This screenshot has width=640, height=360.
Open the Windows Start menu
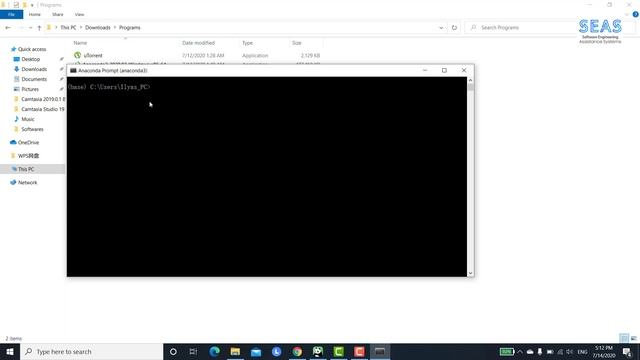tap(10, 351)
